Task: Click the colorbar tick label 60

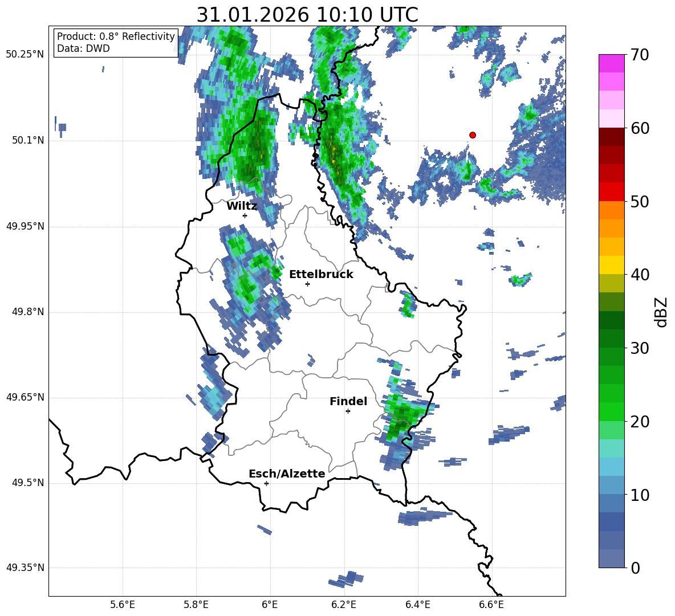Action: 639,128
